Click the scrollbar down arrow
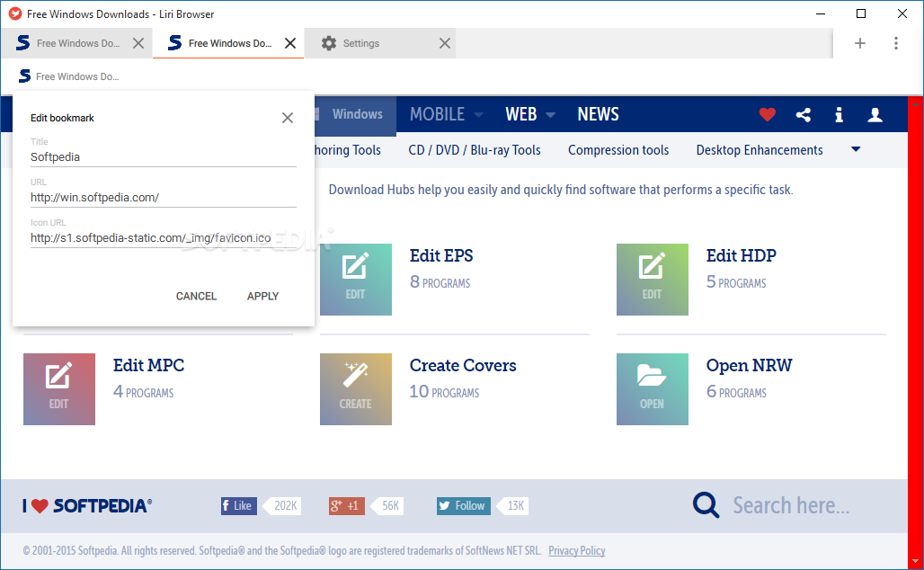The height and width of the screenshot is (570, 924). point(915,561)
